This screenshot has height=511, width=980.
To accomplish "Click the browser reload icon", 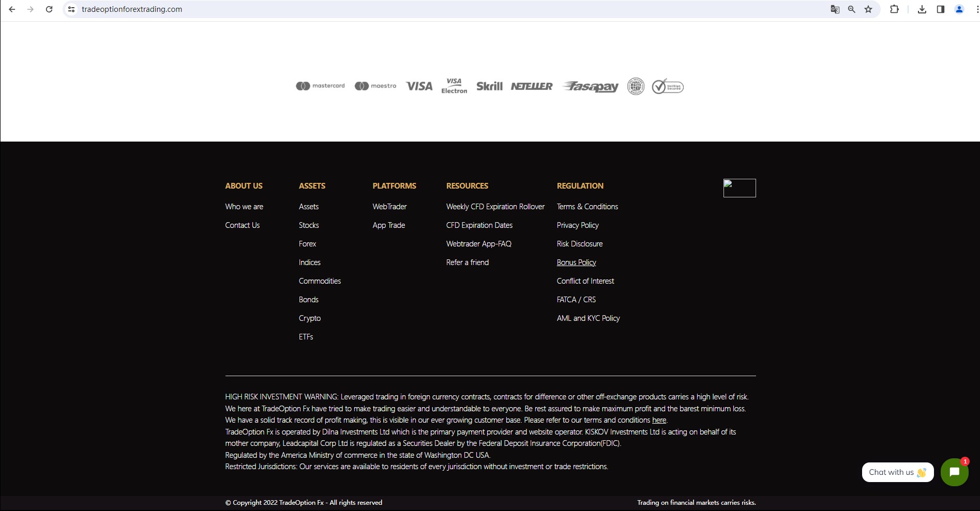I will [x=49, y=9].
